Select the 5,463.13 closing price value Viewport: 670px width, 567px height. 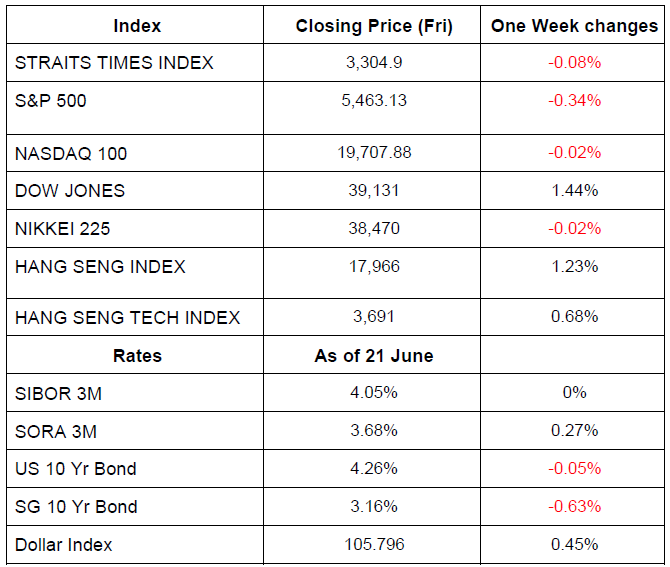374,100
